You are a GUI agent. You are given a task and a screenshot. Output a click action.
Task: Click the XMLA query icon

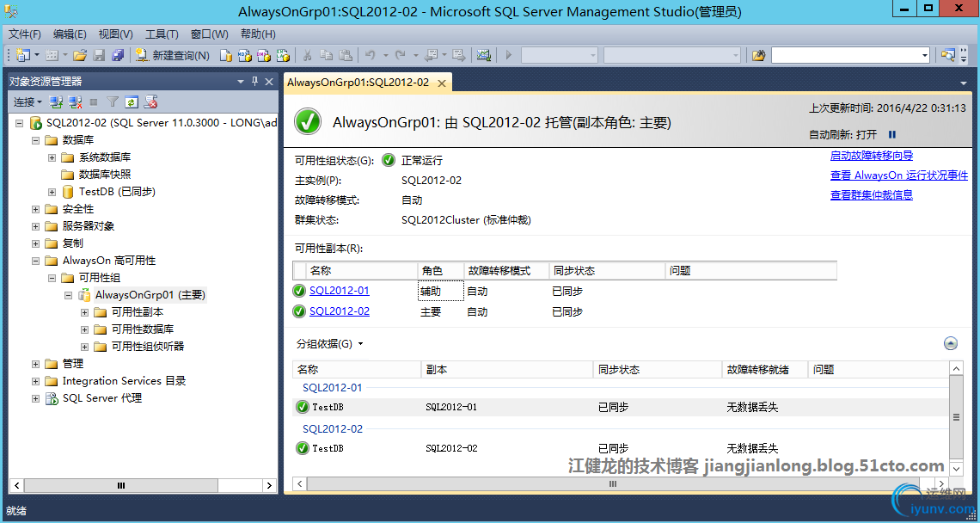coord(283,55)
